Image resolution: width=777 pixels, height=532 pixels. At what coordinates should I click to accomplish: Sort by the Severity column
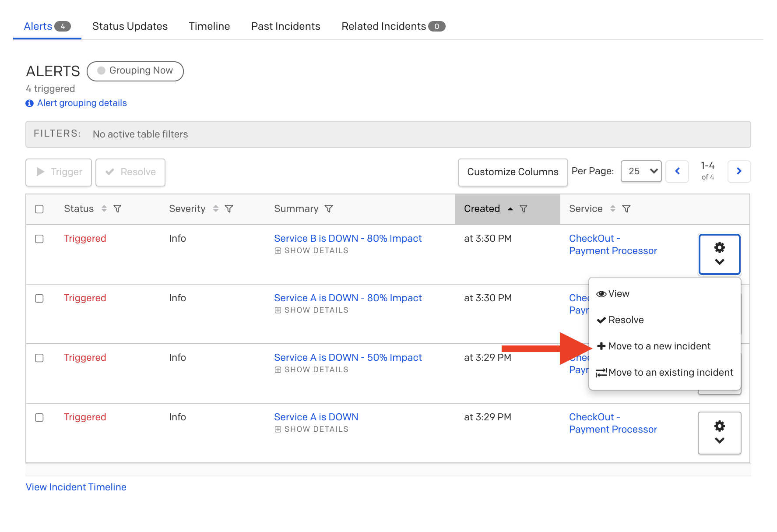point(216,209)
